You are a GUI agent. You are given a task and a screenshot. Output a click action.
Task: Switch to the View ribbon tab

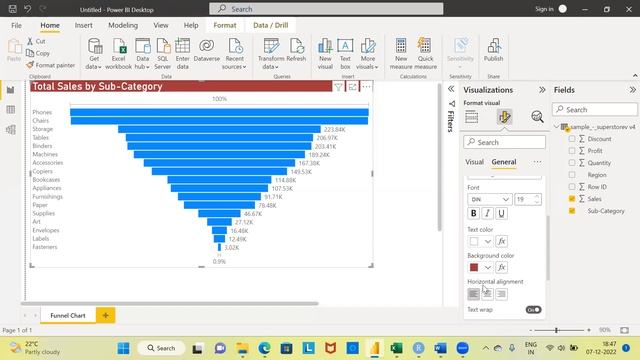tap(161, 25)
